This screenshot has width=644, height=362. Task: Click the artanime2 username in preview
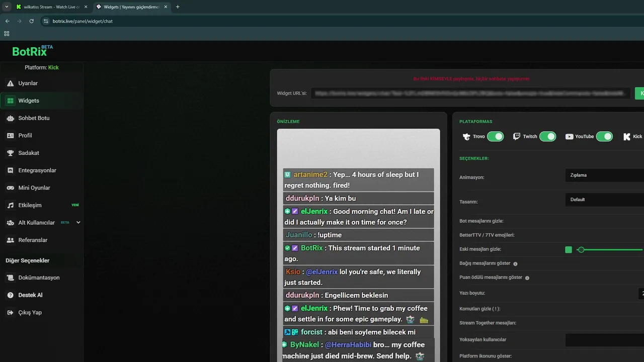click(x=310, y=174)
